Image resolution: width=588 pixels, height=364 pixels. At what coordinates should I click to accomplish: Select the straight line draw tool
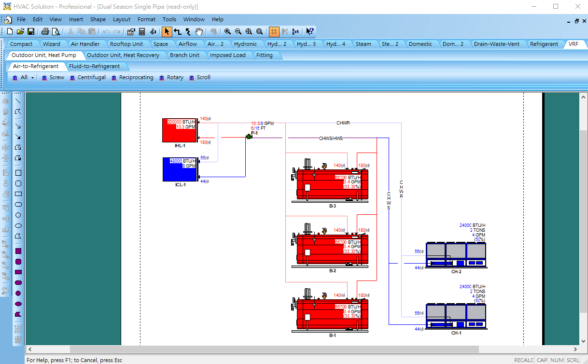[x=18, y=101]
